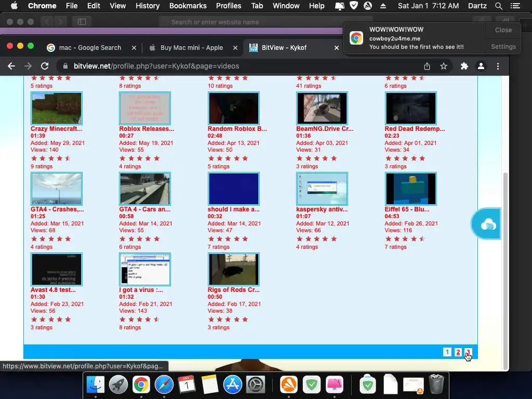532x399 pixels.
Task: Open the Avast 4.8 test... thumbnail
Action: click(56, 269)
